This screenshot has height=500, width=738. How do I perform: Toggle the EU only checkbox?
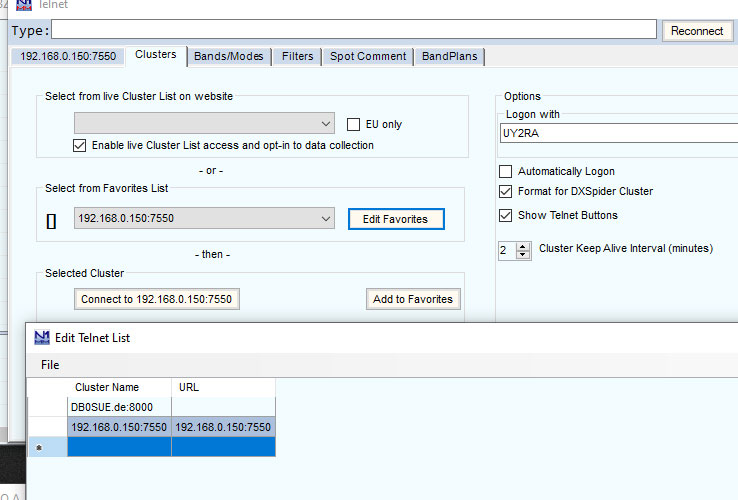pos(353,124)
